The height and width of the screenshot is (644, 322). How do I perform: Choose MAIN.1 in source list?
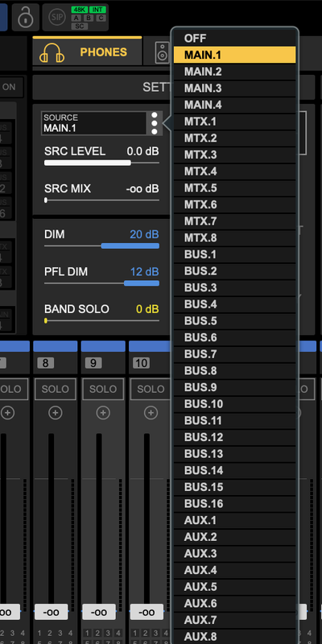click(234, 55)
